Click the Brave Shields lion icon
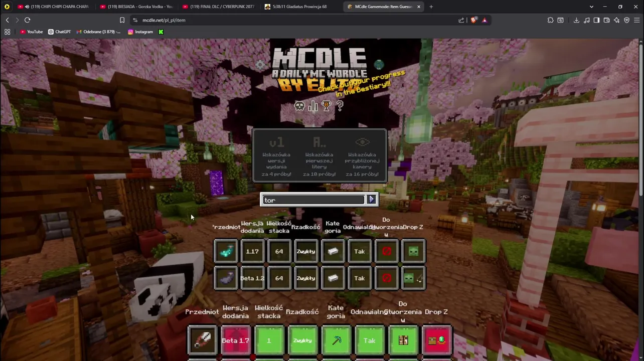The image size is (644, 361). [474, 20]
